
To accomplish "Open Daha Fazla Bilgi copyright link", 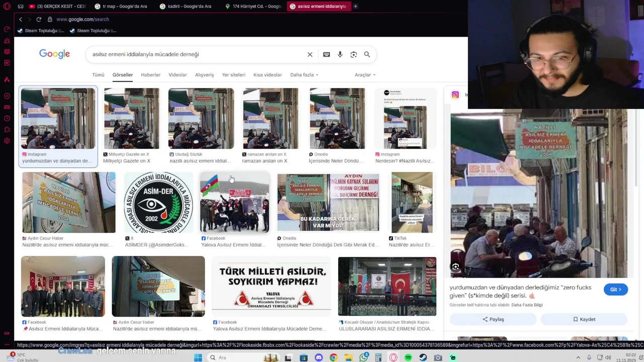I will click(x=527, y=305).
